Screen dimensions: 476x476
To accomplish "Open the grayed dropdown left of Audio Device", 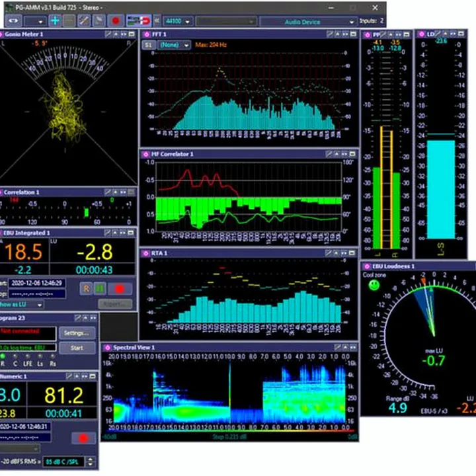I will [226, 22].
